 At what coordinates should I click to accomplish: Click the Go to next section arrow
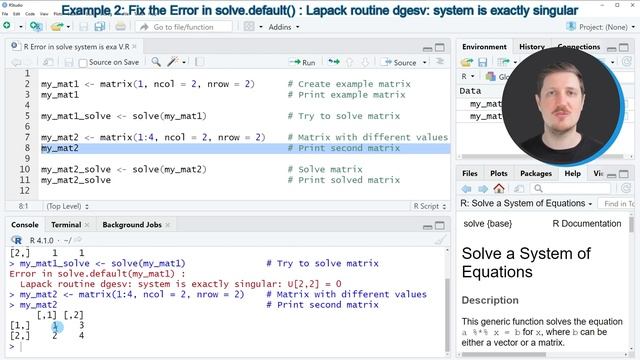click(365, 62)
